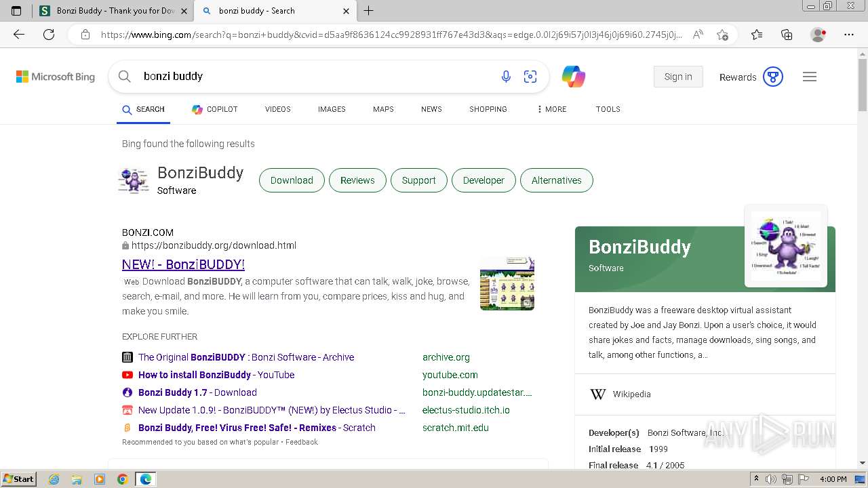The width and height of the screenshot is (868, 488).
Task: Click the Feedback link under recommendations
Action: point(301,442)
